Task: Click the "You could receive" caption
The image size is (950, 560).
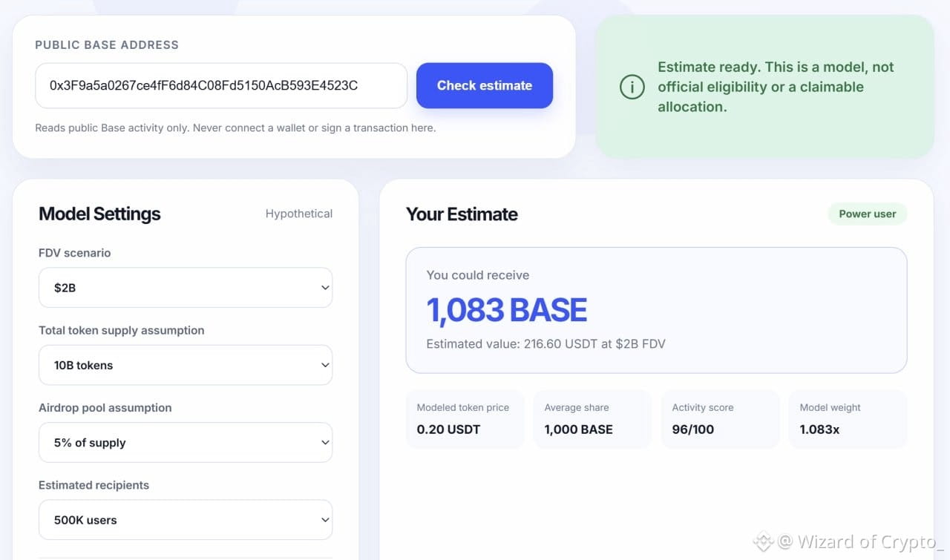Action: point(478,275)
